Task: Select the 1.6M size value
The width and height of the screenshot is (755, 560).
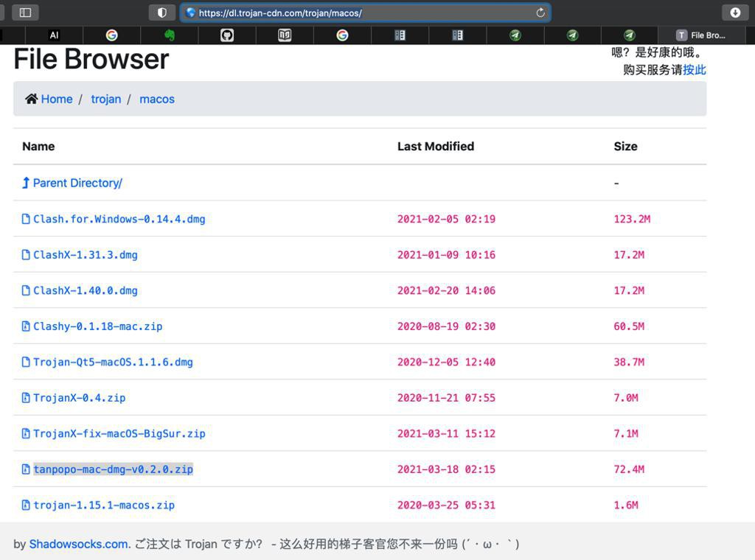Action: (626, 505)
